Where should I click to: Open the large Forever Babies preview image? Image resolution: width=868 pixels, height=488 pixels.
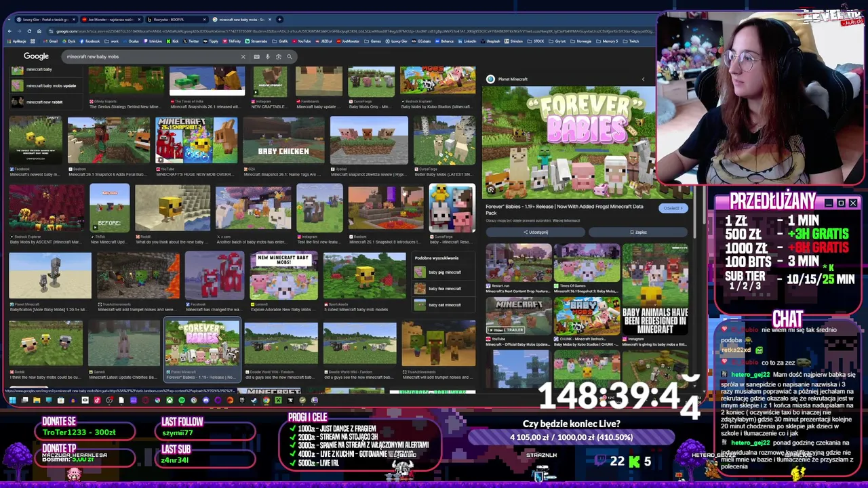(568, 142)
